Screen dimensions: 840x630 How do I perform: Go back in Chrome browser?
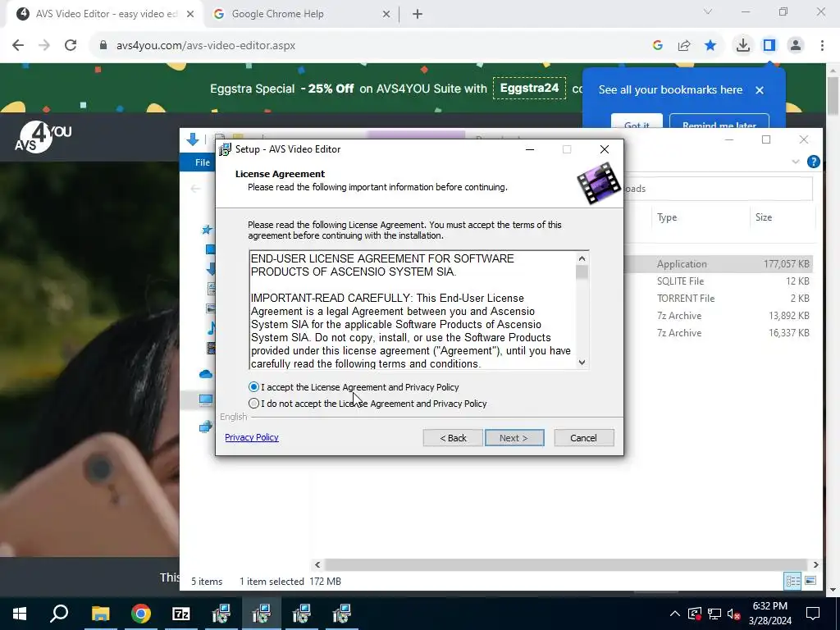coord(18,46)
